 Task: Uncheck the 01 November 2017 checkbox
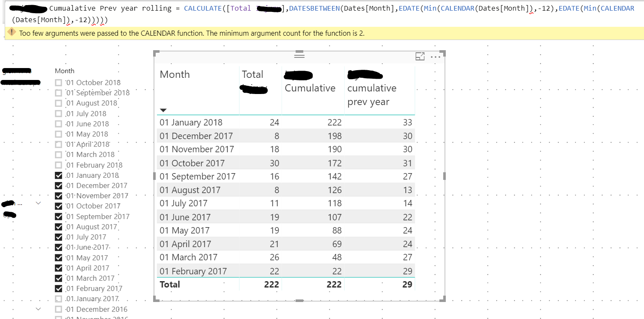tap(59, 196)
